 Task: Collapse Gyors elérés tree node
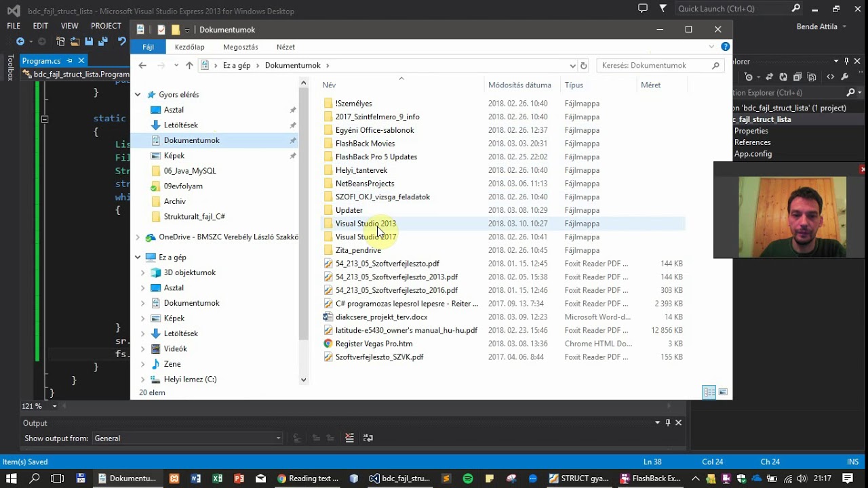click(138, 95)
